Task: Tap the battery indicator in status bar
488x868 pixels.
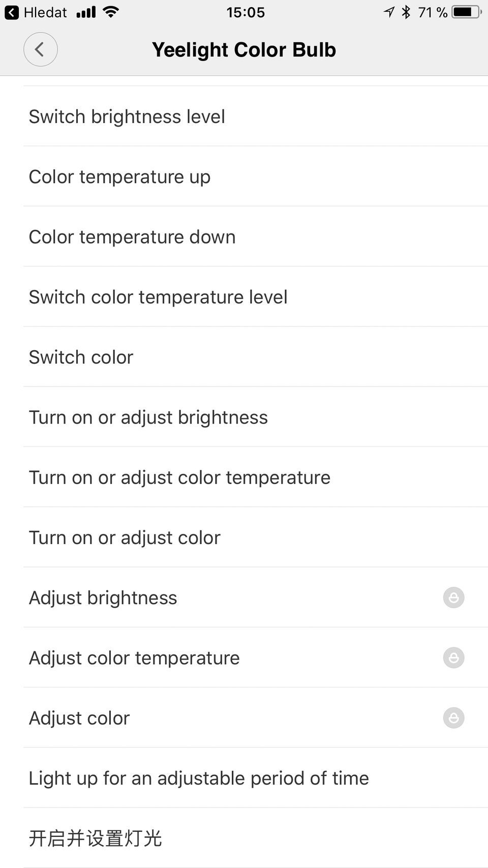Action: pyautogui.click(x=466, y=12)
